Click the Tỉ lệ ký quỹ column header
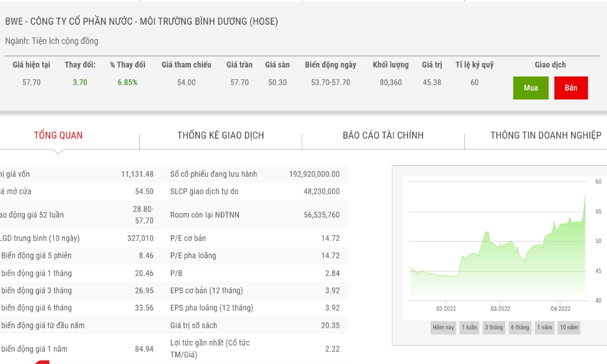The width and height of the screenshot is (607, 364). tap(475, 65)
